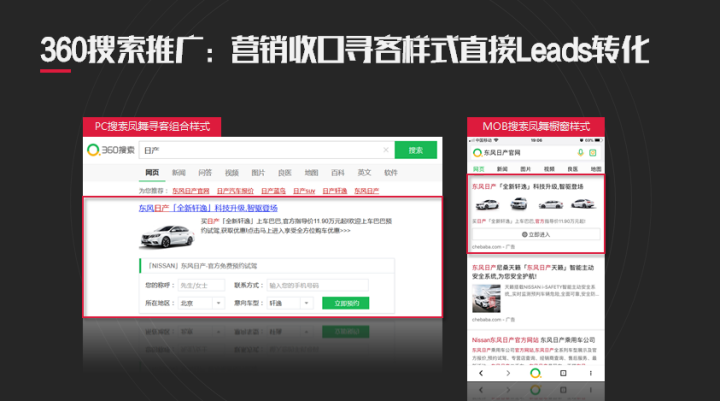
Task: Click the 日产蓝鸟 suggestion link
Action: [273, 191]
